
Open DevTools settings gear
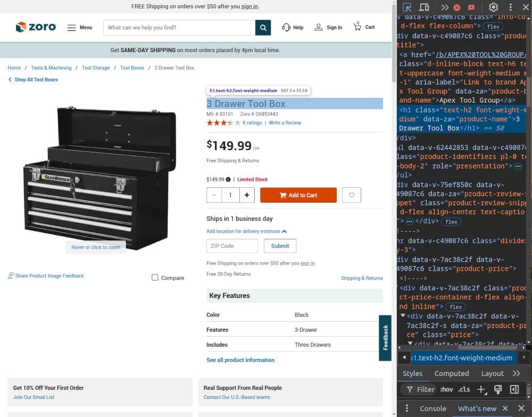(494, 7)
